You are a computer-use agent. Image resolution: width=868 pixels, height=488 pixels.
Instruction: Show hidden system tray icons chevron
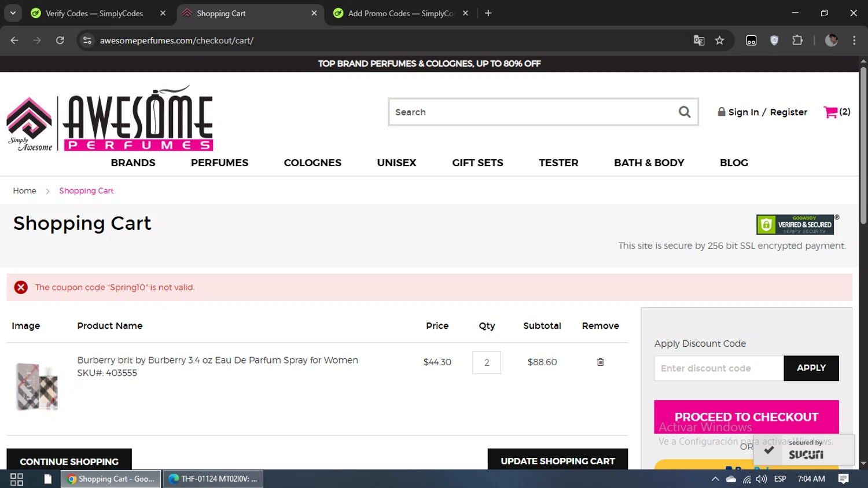tap(715, 479)
